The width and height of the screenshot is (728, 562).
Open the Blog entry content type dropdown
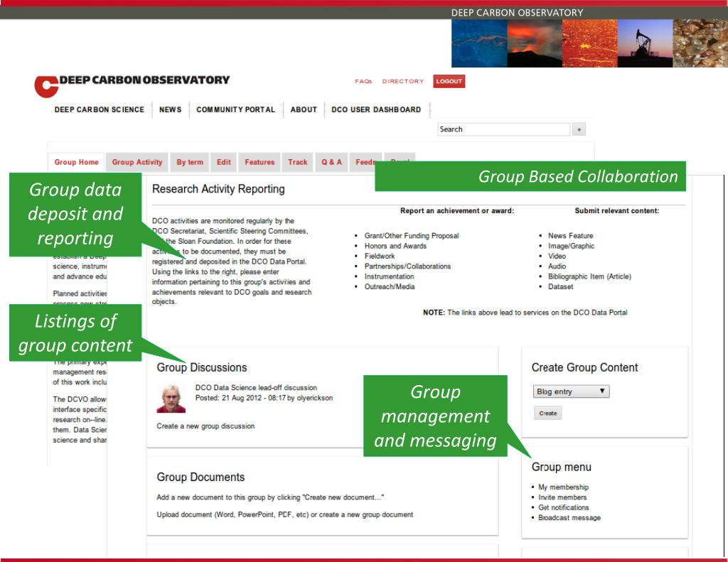(x=571, y=391)
